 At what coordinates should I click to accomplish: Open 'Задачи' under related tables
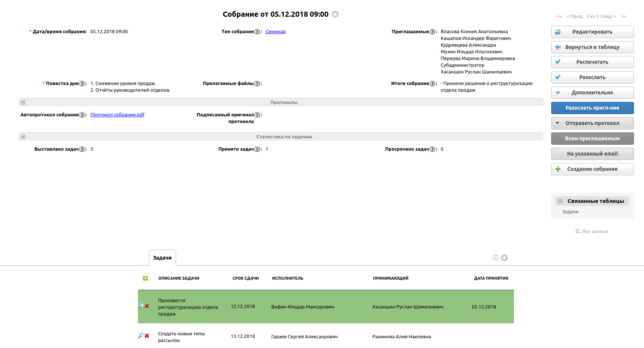570,212
